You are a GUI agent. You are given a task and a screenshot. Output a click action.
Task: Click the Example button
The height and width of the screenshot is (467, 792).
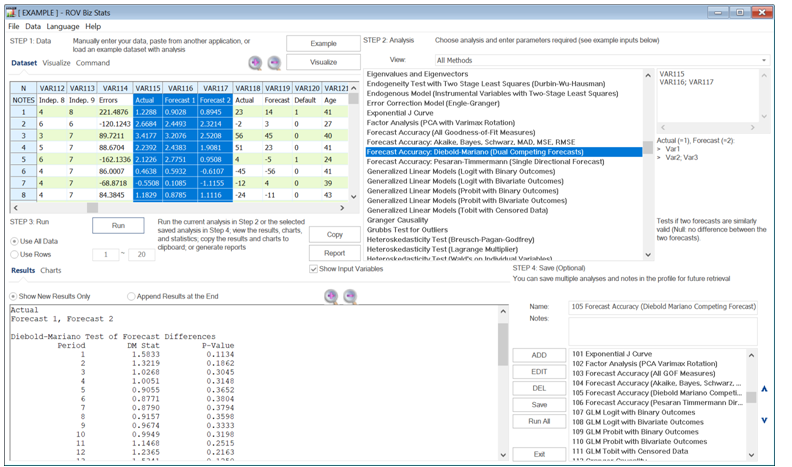[x=323, y=43]
